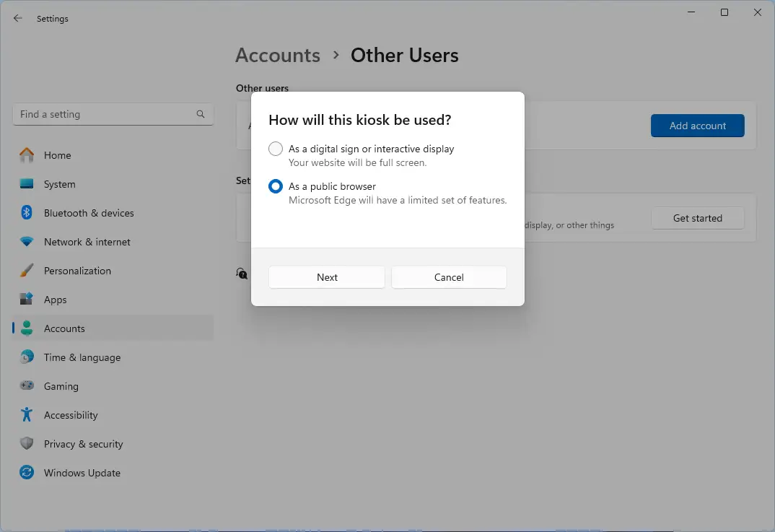The image size is (775, 532).
Task: Open the System icon in the sidebar
Action: tap(27, 184)
